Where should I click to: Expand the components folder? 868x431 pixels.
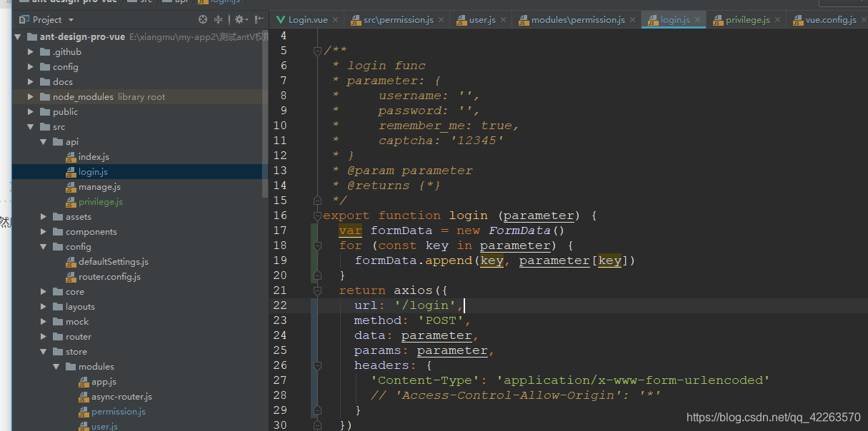43,231
